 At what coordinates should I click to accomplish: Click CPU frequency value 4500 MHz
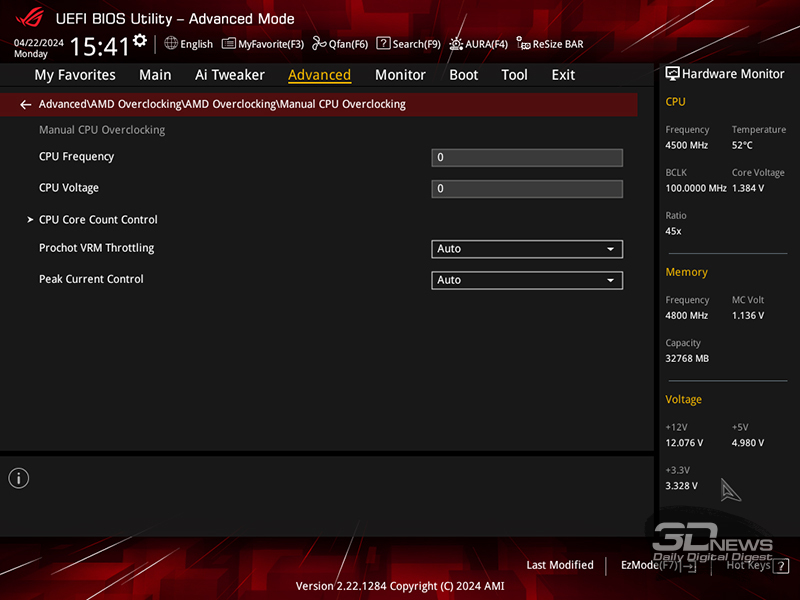point(686,145)
